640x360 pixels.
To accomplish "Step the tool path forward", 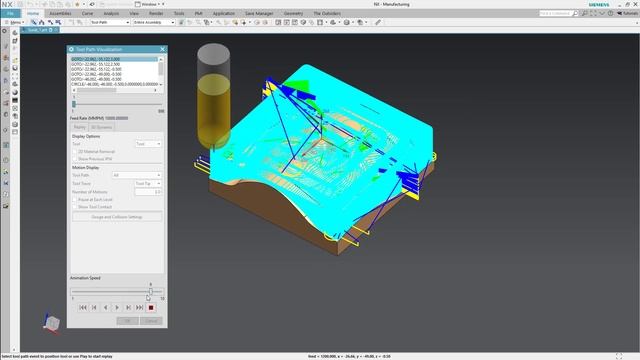I will pyautogui.click(x=128, y=307).
